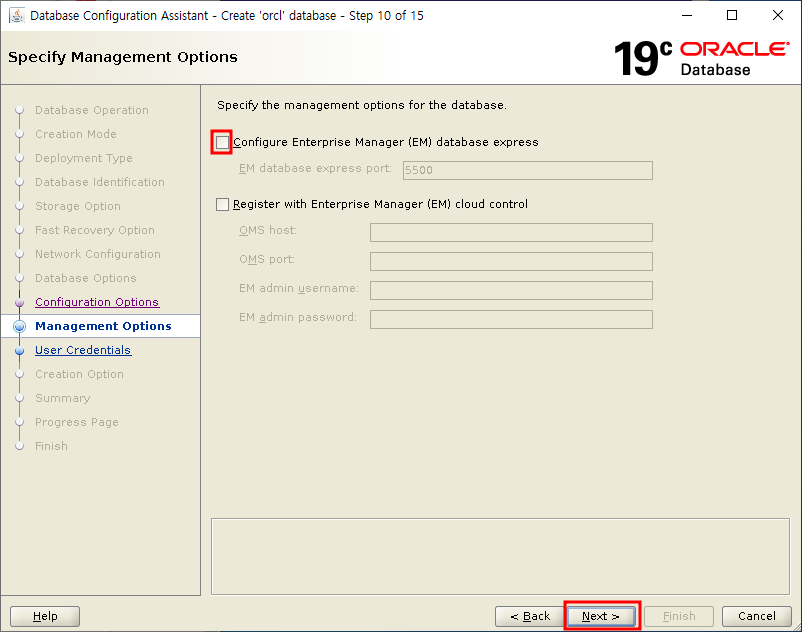
Task: Click Storage Option step in sidebar
Action: tap(78, 206)
